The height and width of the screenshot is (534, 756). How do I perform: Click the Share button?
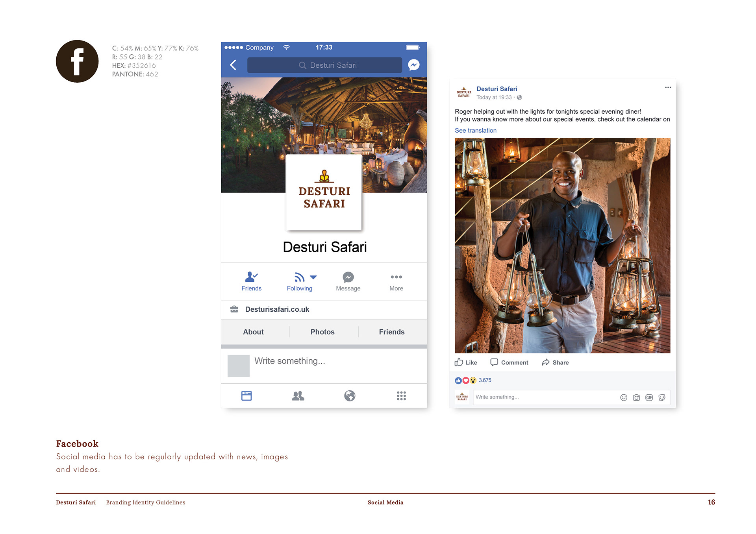coord(555,362)
